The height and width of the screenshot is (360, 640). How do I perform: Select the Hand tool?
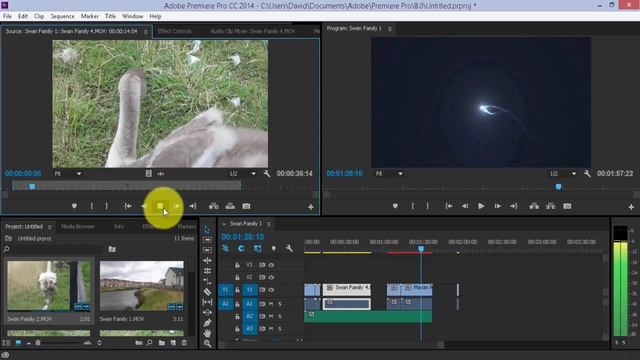pyautogui.click(x=207, y=333)
